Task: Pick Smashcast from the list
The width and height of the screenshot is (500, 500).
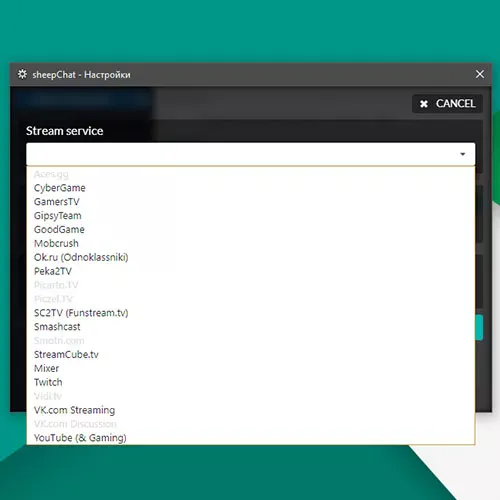Action: pyautogui.click(x=251, y=327)
